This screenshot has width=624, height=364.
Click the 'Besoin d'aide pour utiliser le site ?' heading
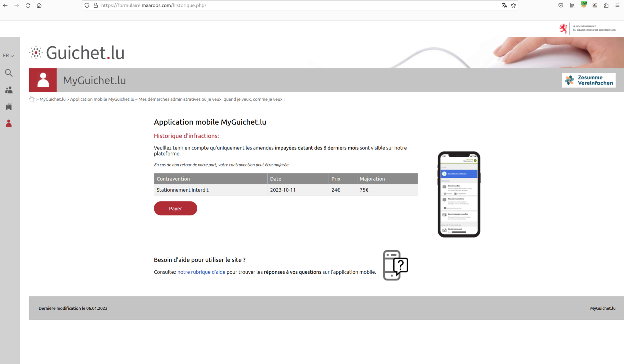coord(200,260)
